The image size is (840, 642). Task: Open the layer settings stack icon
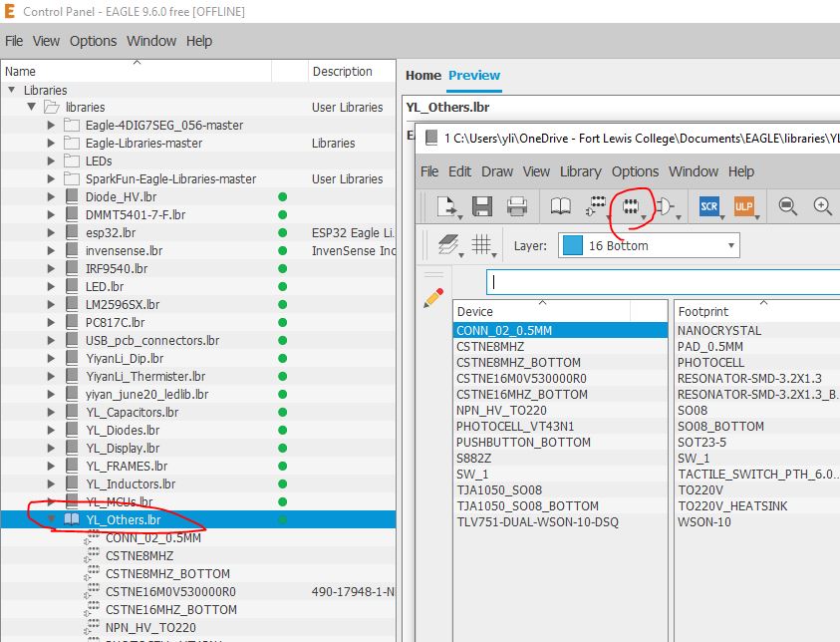[x=447, y=245]
